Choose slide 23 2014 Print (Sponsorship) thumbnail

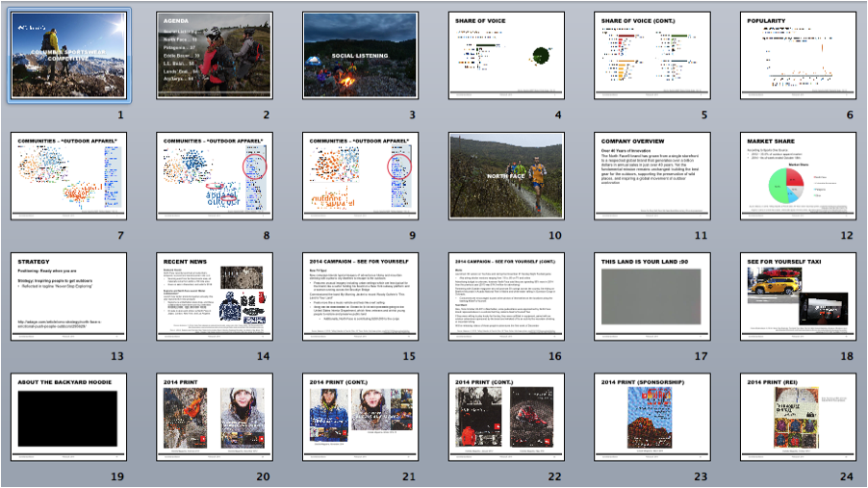click(652, 417)
